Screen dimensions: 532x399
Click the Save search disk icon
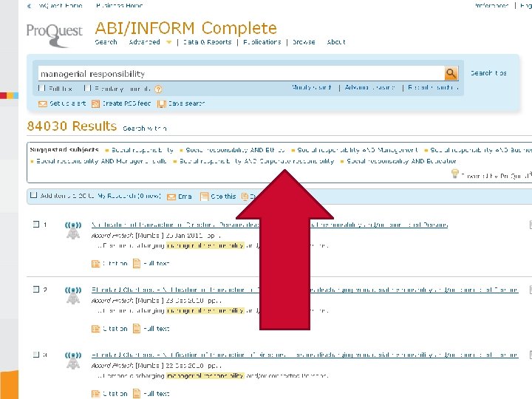[x=162, y=104]
